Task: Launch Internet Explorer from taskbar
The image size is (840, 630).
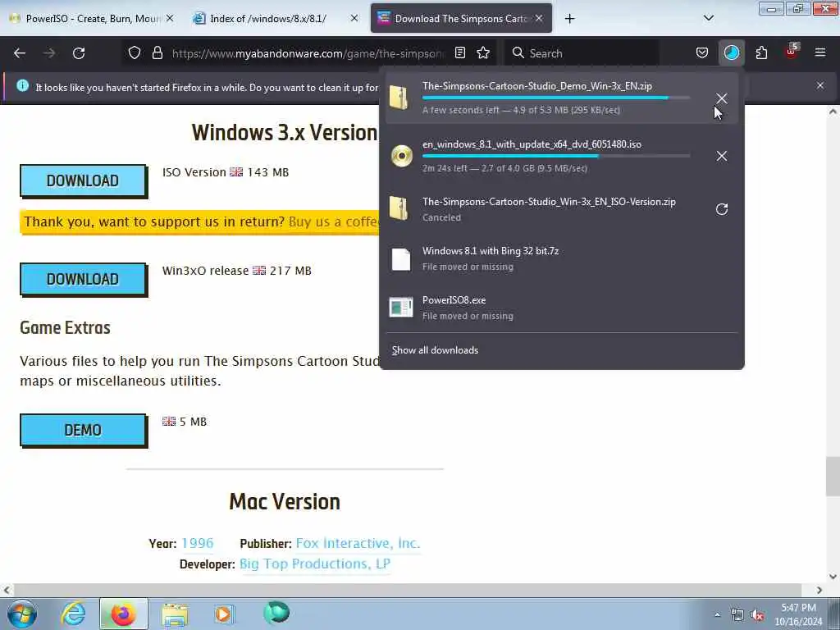Action: (73, 614)
